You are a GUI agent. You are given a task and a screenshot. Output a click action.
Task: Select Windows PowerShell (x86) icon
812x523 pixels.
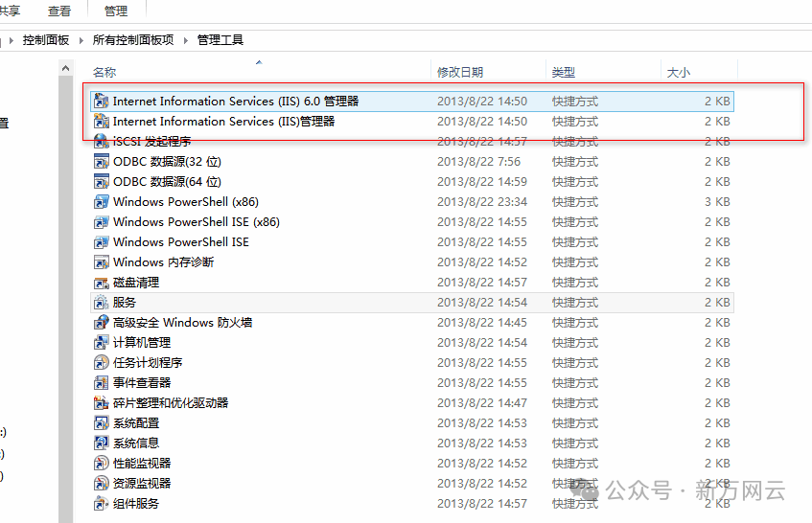pyautogui.click(x=101, y=202)
